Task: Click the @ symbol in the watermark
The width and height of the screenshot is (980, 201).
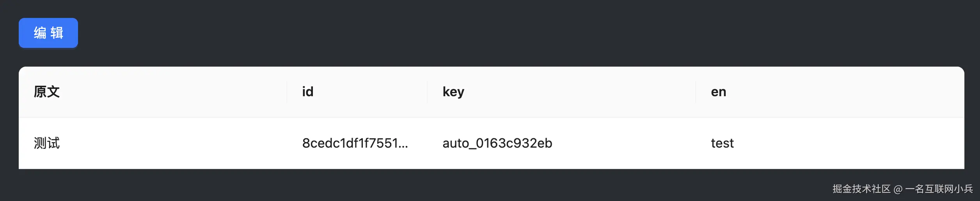Action: [898, 189]
